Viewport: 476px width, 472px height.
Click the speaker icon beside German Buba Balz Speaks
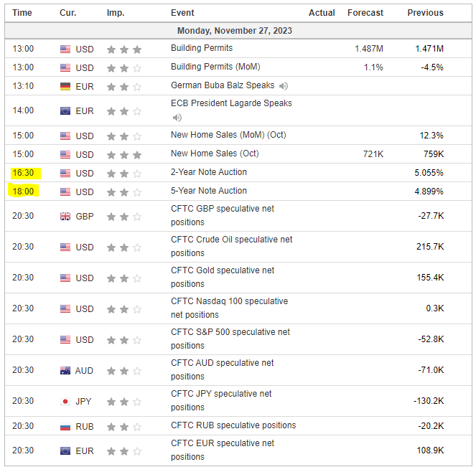click(284, 86)
